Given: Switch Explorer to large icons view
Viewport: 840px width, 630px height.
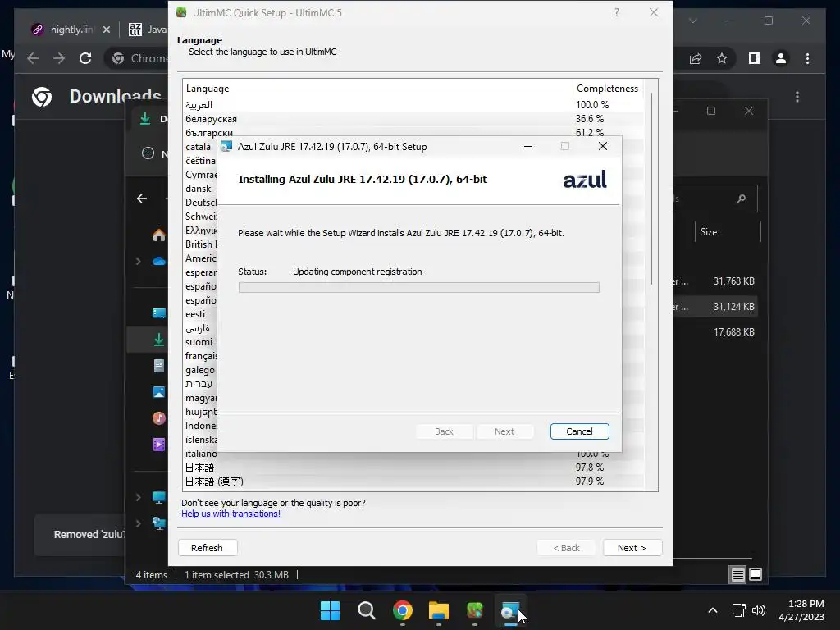Looking at the screenshot, I should (x=756, y=575).
